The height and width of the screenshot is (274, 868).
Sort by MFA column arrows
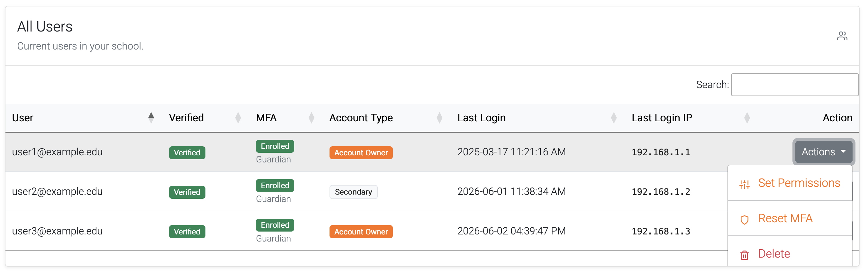pos(311,118)
